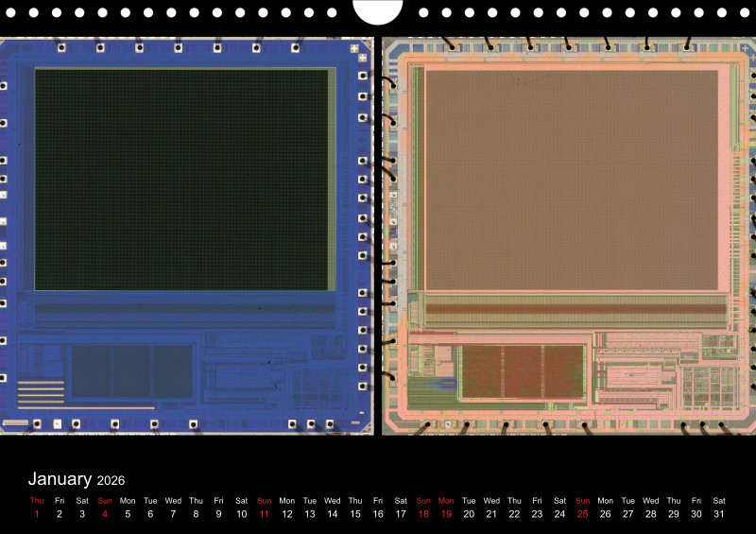Select red date 18
Viewport: 756px width, 534px height.
pyautogui.click(x=423, y=514)
